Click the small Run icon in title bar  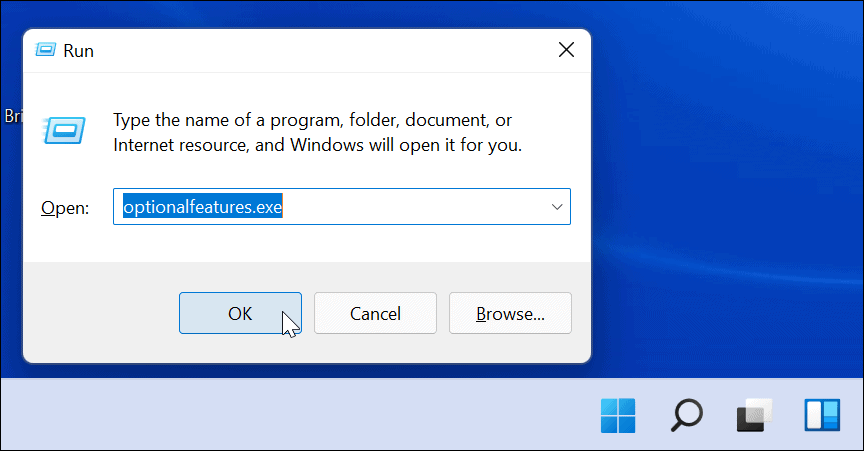click(x=46, y=49)
